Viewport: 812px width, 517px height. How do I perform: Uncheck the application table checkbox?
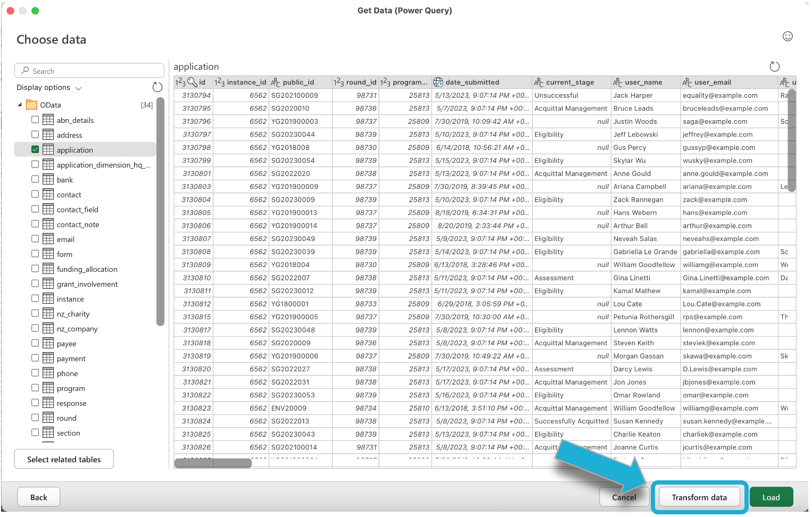coord(35,150)
